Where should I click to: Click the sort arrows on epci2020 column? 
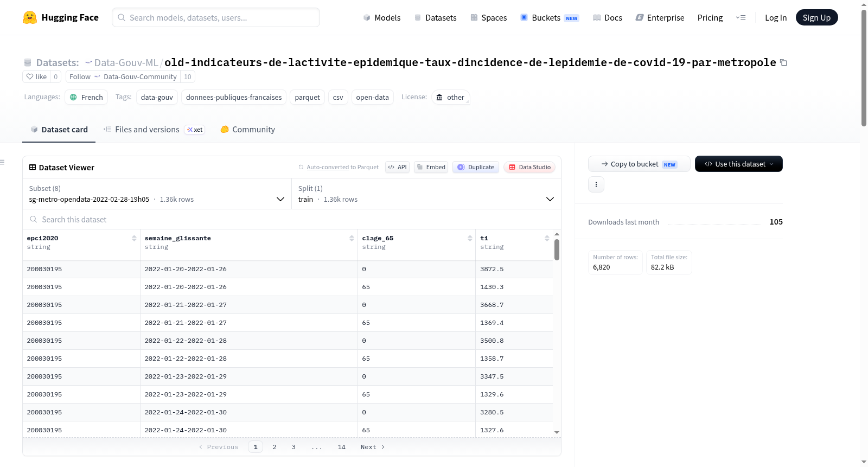(134, 238)
